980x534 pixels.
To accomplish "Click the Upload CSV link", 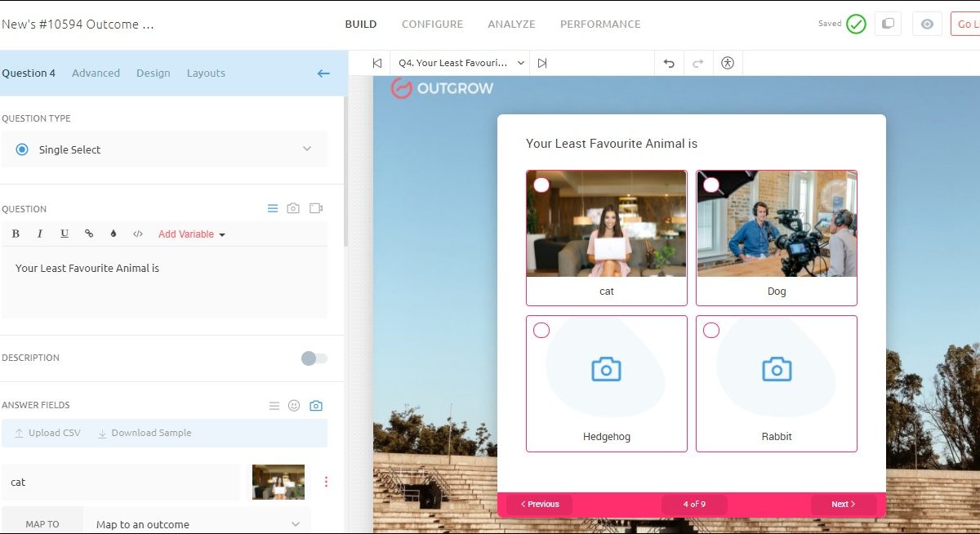I will [x=47, y=433].
